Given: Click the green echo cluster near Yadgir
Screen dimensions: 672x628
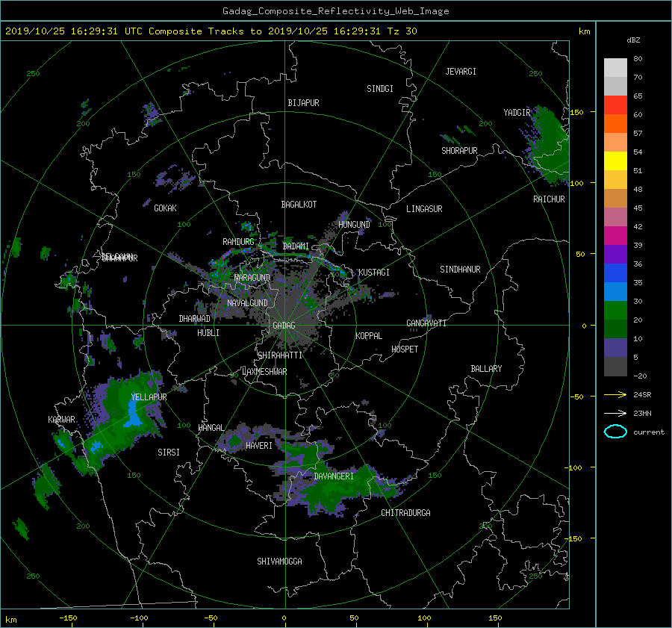Looking at the screenshot, I should click(x=548, y=144).
